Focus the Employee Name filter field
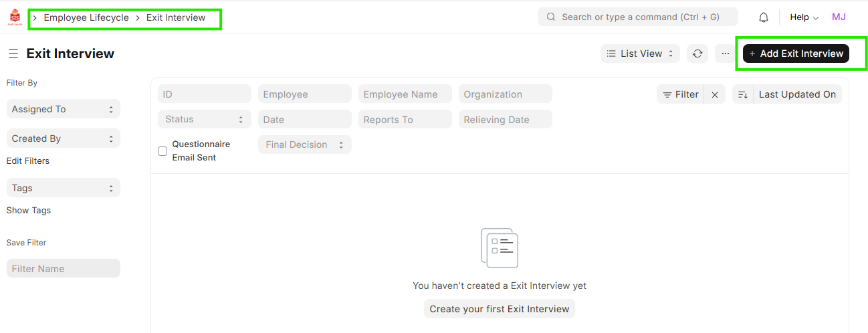868x333 pixels. coord(405,94)
